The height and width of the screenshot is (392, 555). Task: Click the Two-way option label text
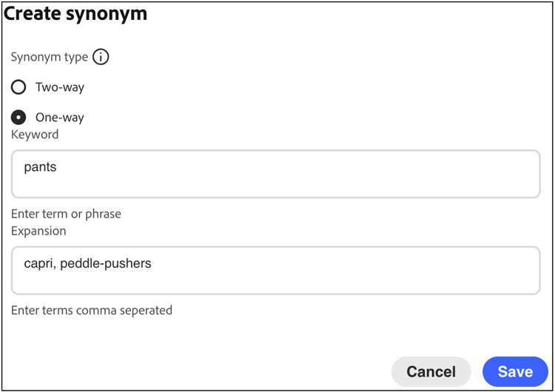click(x=60, y=87)
